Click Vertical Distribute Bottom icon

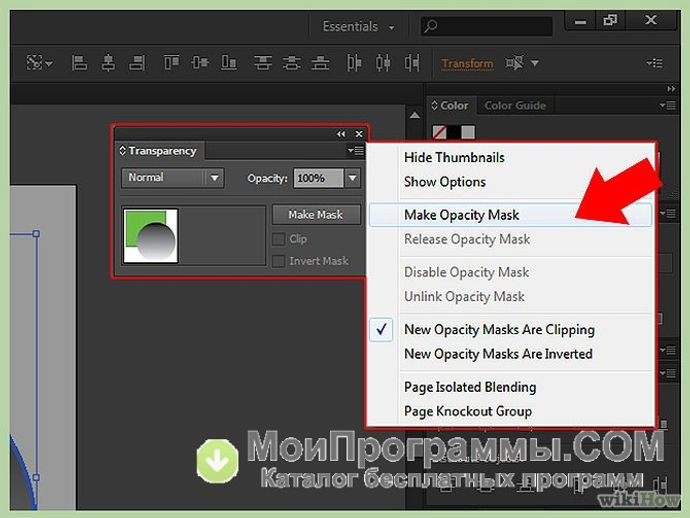click(x=320, y=63)
